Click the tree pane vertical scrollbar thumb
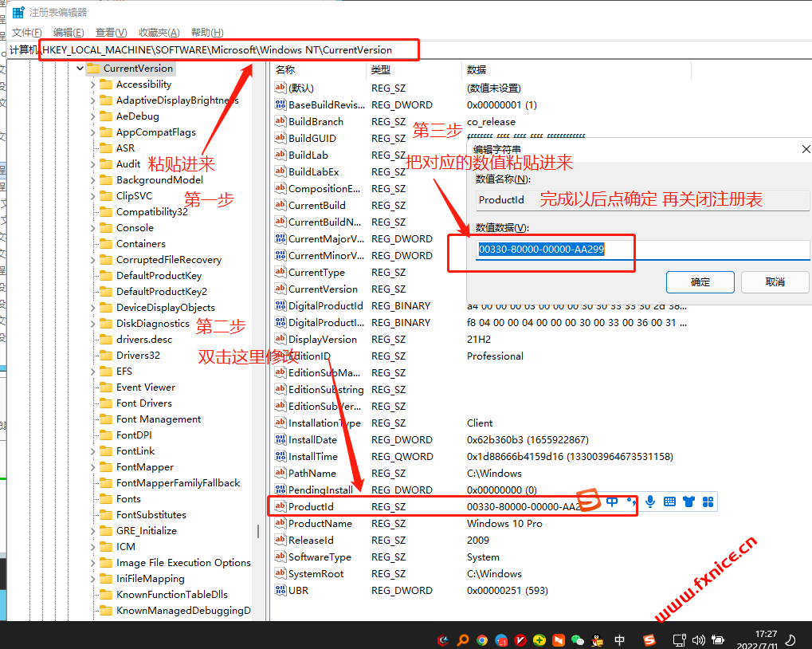 [x=258, y=531]
